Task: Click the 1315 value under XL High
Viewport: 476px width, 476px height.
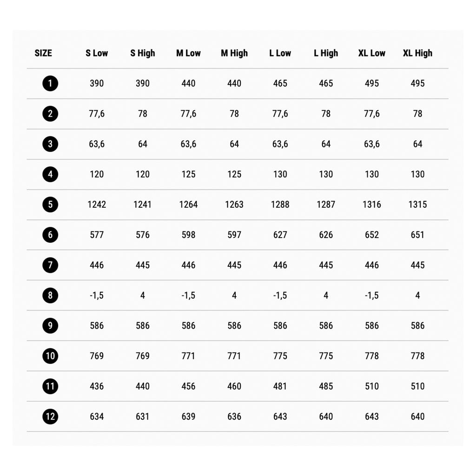Action: click(x=417, y=205)
